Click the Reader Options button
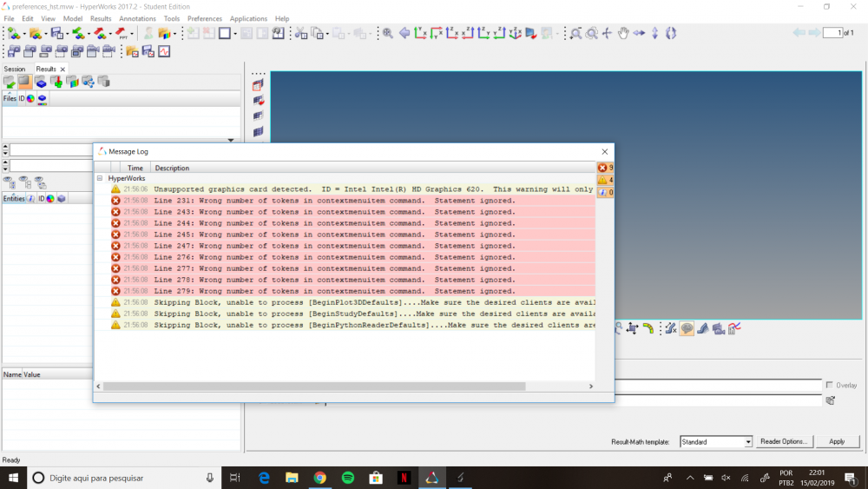Screen dimensions: 868x489 (x=783, y=441)
